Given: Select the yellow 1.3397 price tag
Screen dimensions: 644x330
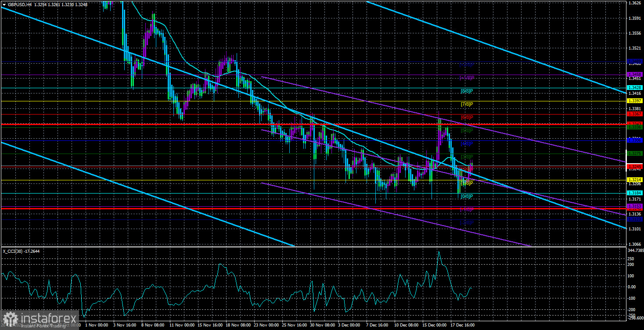Looking at the screenshot, I should tap(635, 101).
